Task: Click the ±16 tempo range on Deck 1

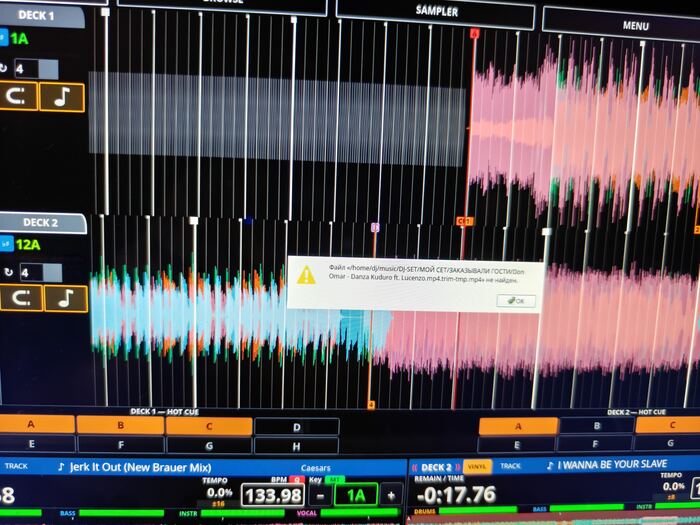Action: (218, 504)
